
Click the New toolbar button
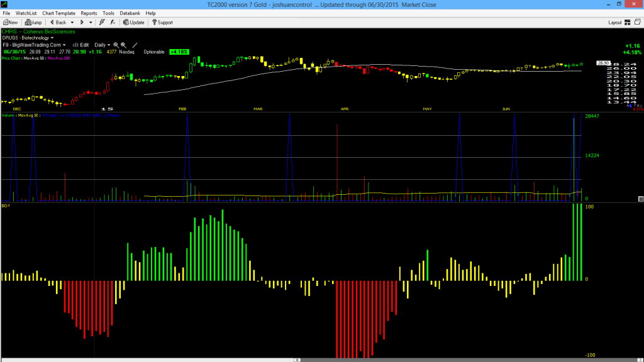10,23
